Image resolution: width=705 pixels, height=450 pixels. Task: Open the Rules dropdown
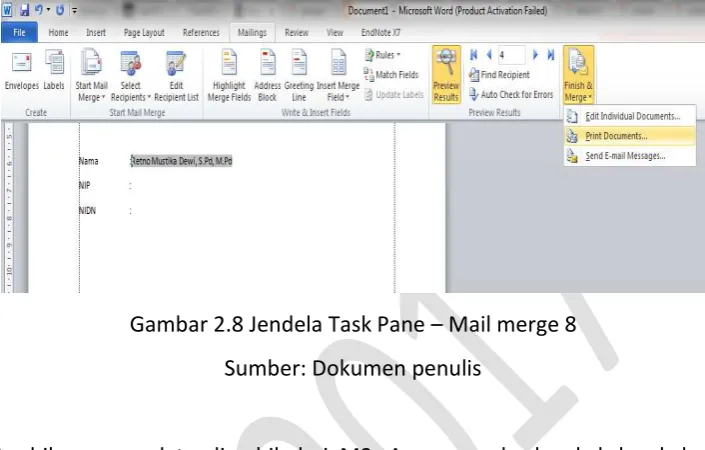pos(383,55)
